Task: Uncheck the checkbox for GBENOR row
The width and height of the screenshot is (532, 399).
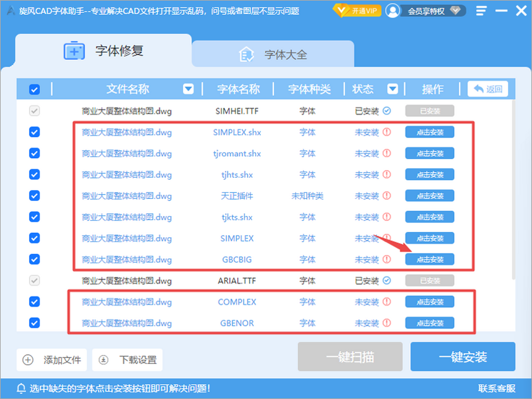Action: (x=34, y=323)
